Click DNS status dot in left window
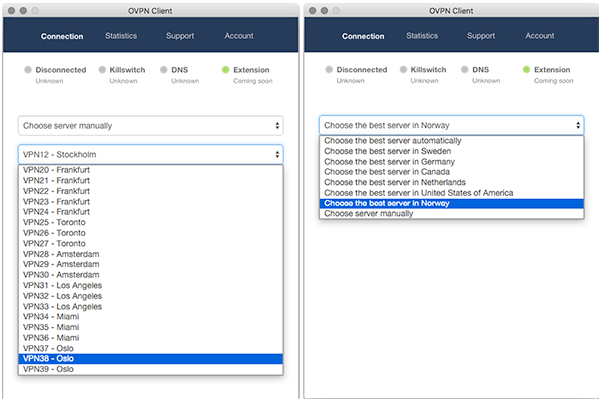This screenshot has width=600, height=402. pyautogui.click(x=164, y=70)
